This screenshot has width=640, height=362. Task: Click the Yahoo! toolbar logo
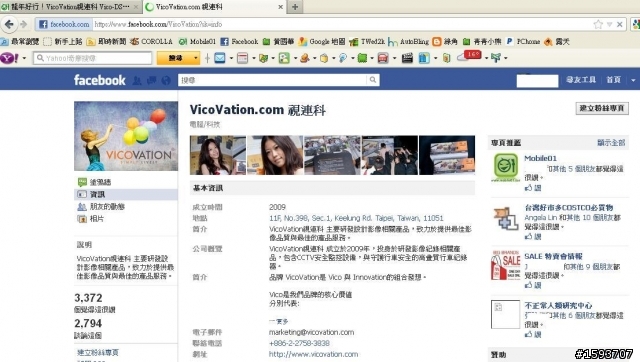point(9,58)
